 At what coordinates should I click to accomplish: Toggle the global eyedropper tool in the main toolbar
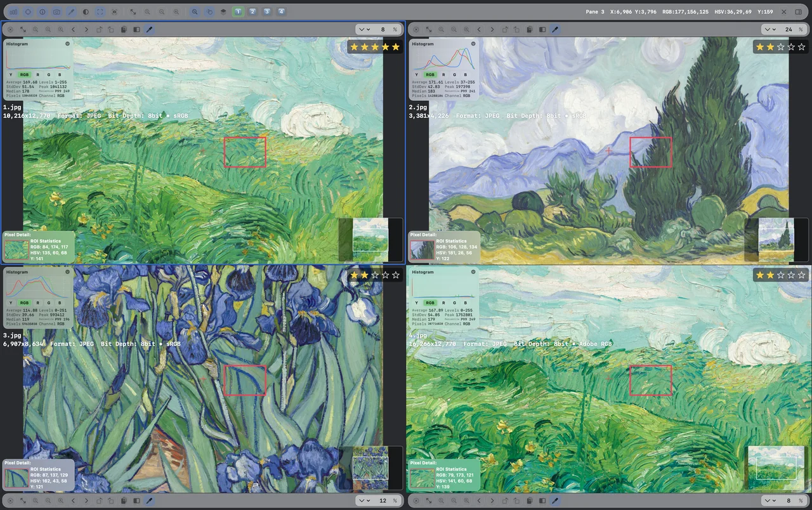coord(72,11)
